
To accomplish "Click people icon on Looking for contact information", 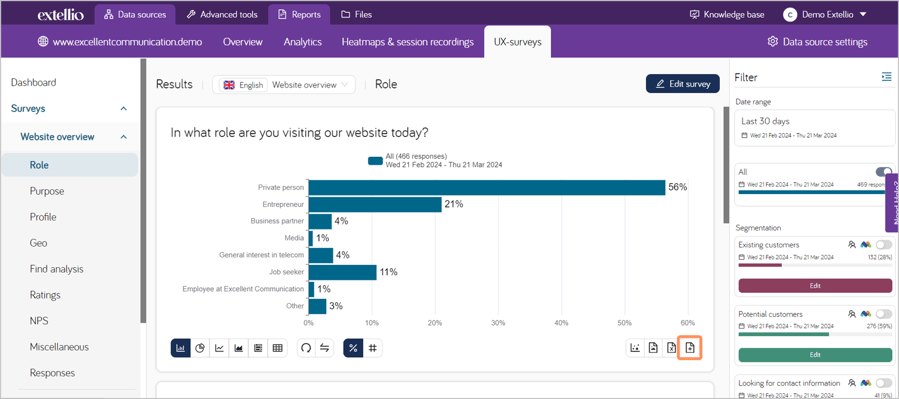I will [852, 383].
